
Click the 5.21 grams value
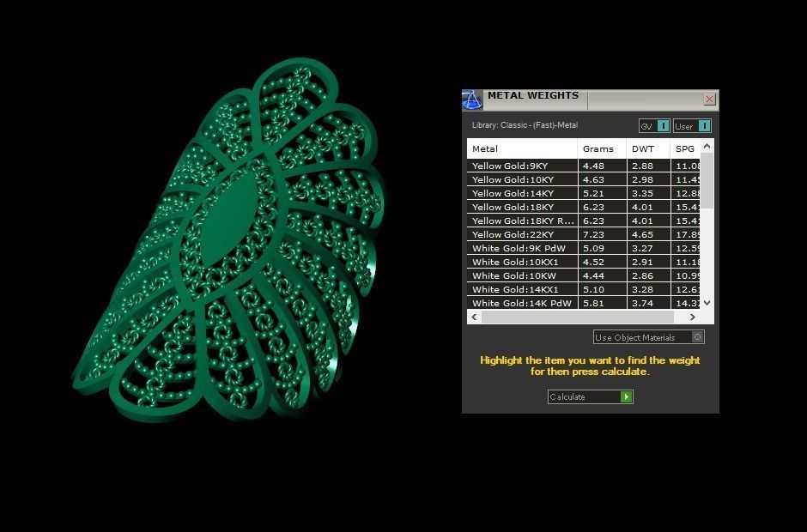coord(593,193)
